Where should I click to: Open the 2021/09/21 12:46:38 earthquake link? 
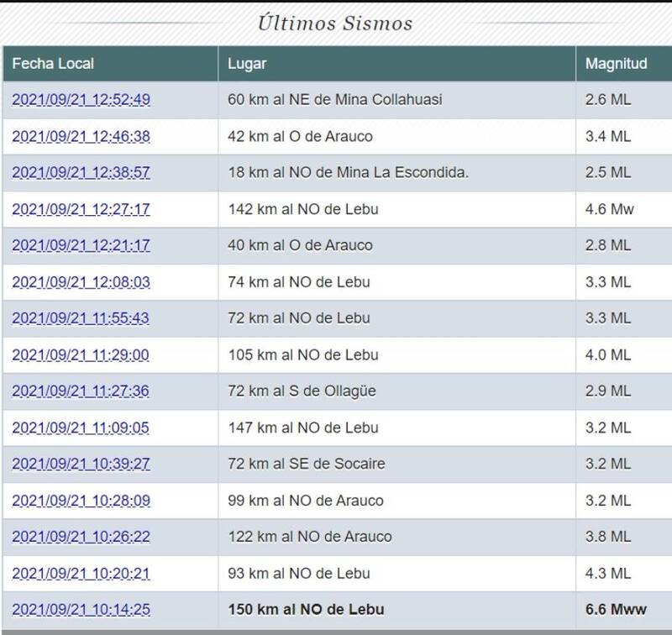click(81, 136)
